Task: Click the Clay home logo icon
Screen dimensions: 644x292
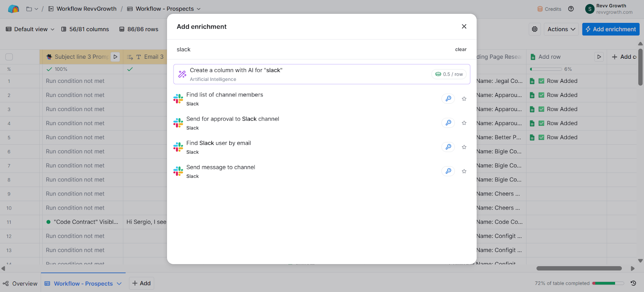Action: point(14,9)
